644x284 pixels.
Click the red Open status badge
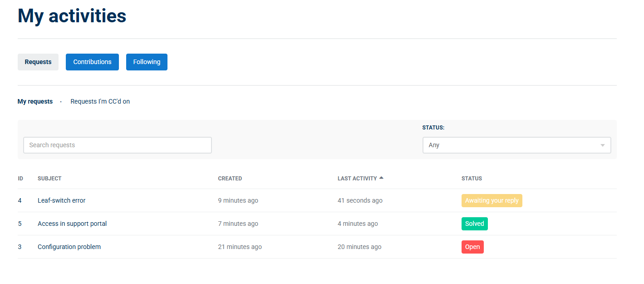(472, 247)
